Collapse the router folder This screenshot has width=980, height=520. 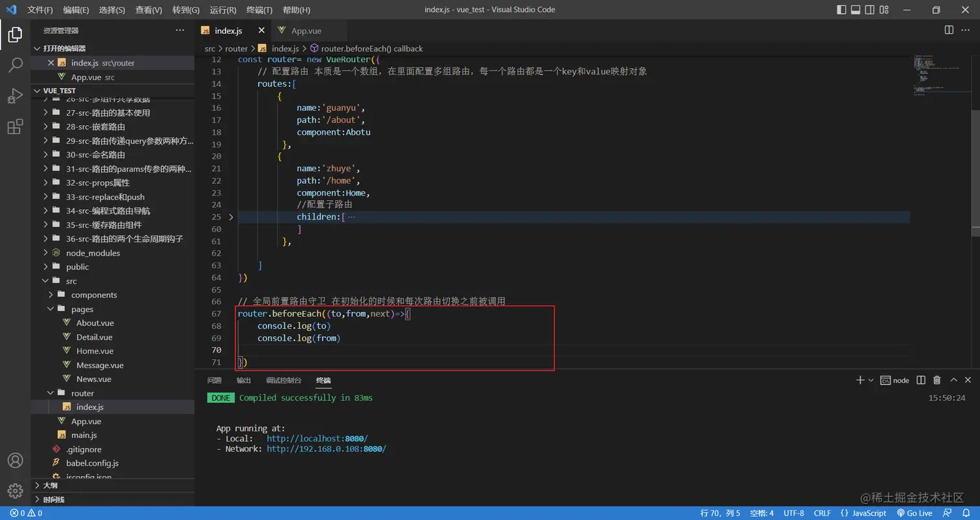[113, 393]
